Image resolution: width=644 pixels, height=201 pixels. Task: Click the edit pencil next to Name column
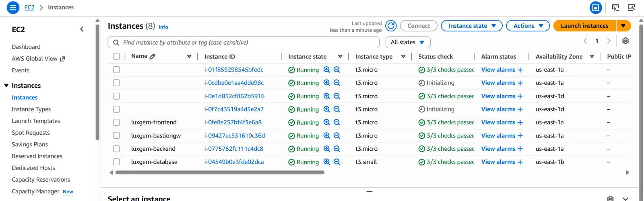[x=153, y=57]
